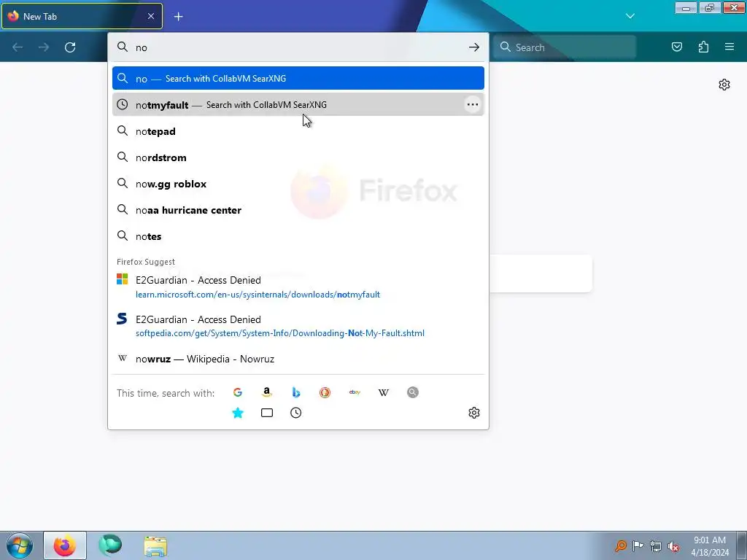Search with the gray magnifier engine
This screenshot has height=560, width=747.
click(413, 392)
